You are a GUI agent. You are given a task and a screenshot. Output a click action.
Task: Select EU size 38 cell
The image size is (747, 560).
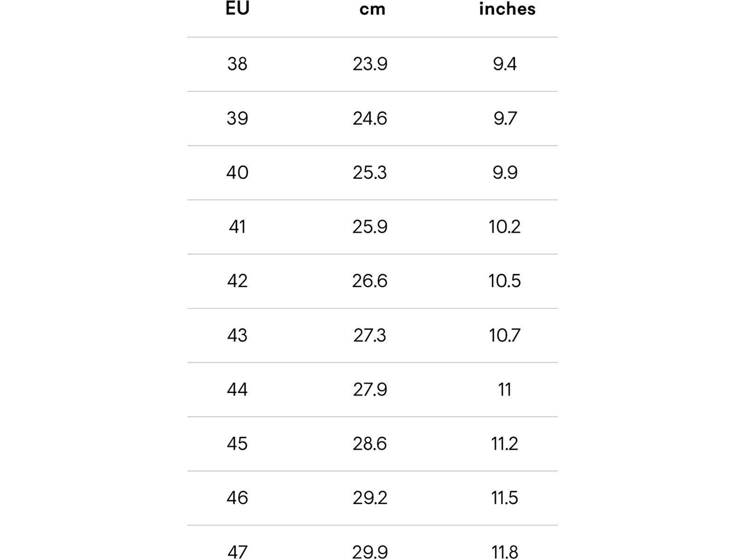tap(237, 64)
